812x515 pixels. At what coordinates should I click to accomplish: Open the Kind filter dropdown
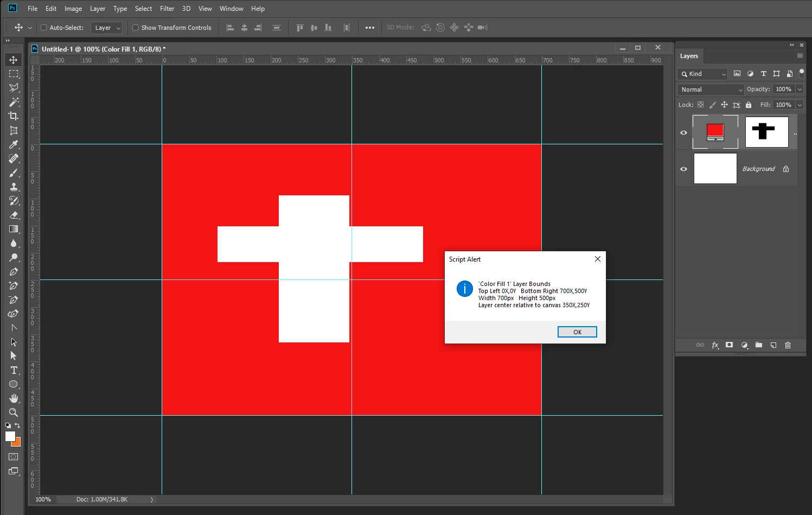tap(702, 74)
